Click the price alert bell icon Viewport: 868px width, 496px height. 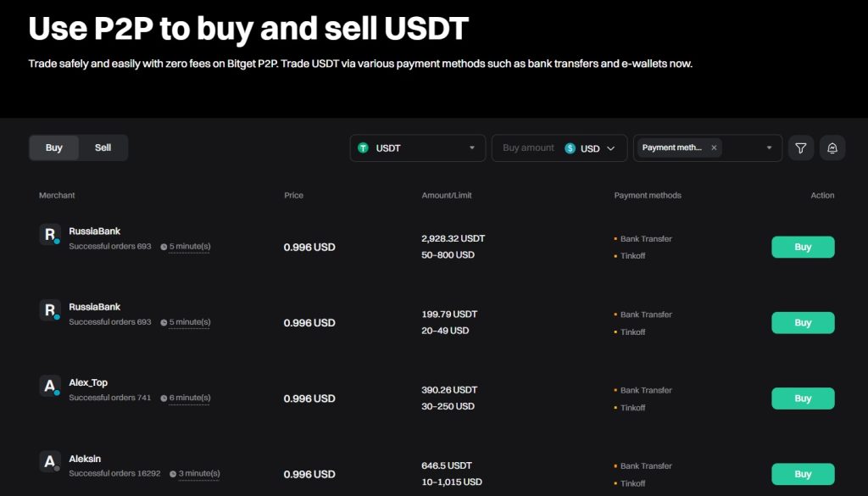(832, 148)
